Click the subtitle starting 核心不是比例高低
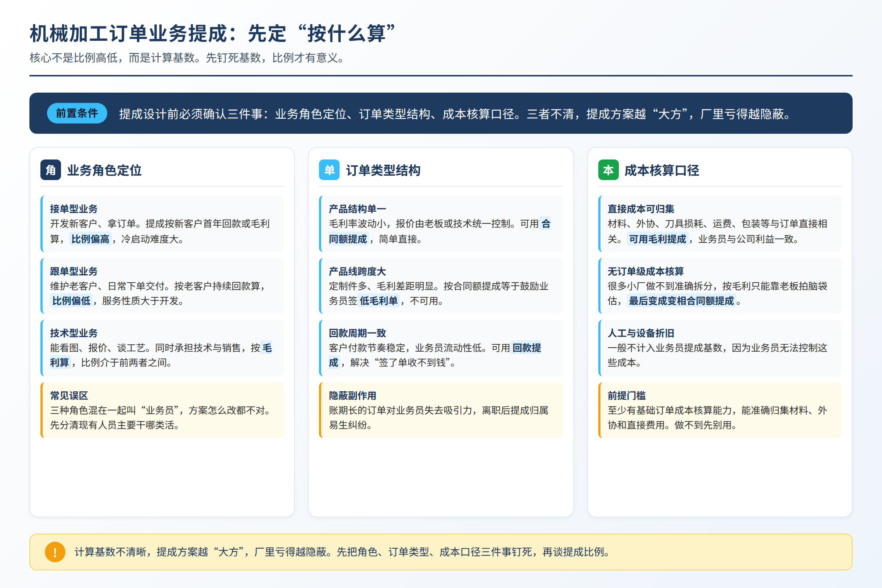 [x=187, y=58]
